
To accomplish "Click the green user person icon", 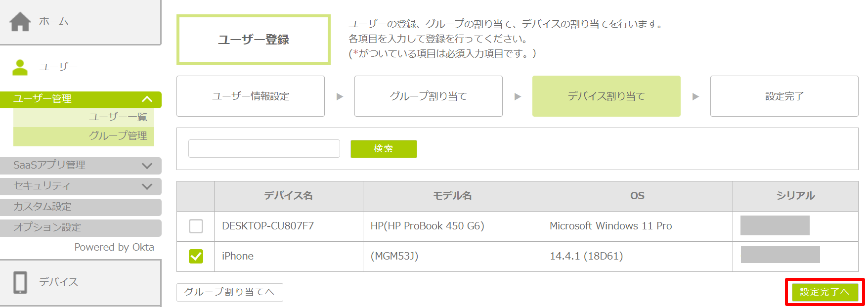I will click(x=20, y=67).
